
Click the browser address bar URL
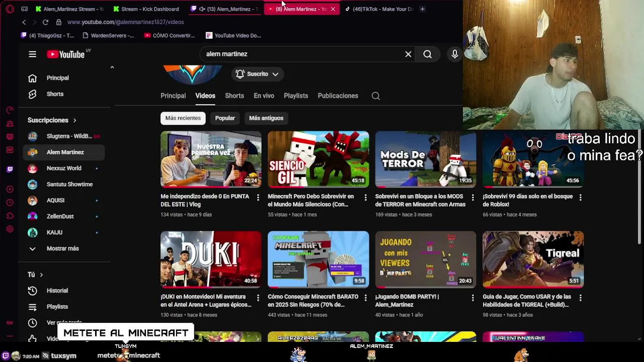[x=125, y=22]
